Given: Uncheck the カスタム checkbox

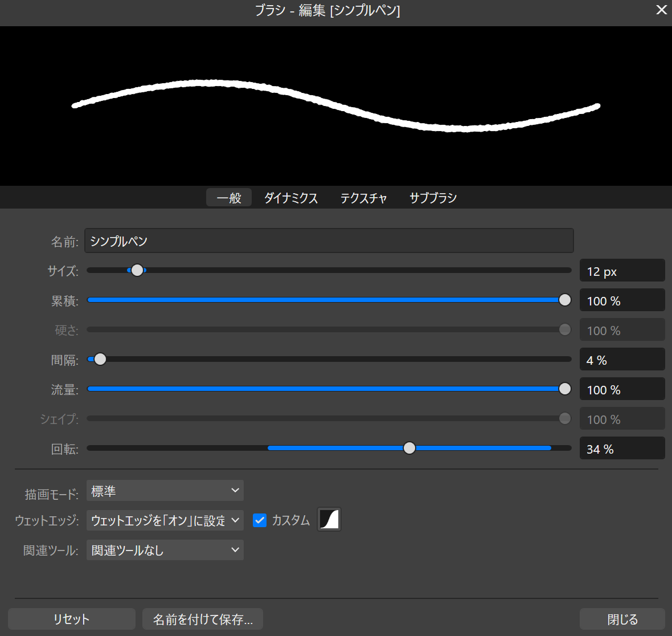Looking at the screenshot, I should pyautogui.click(x=260, y=520).
